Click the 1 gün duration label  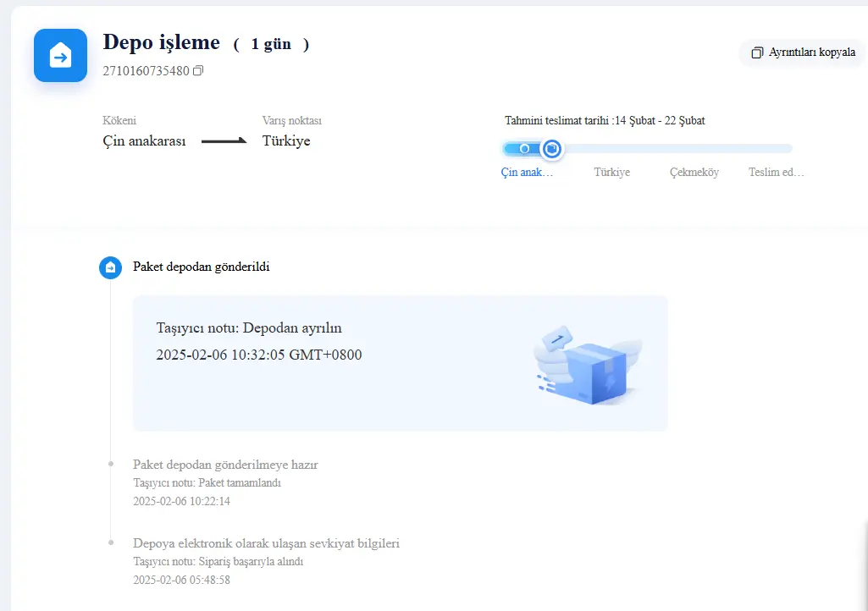pyautogui.click(x=271, y=44)
